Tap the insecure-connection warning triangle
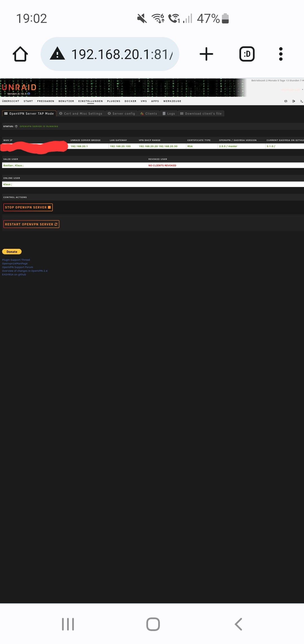This screenshot has height=644, width=304. 57,54
